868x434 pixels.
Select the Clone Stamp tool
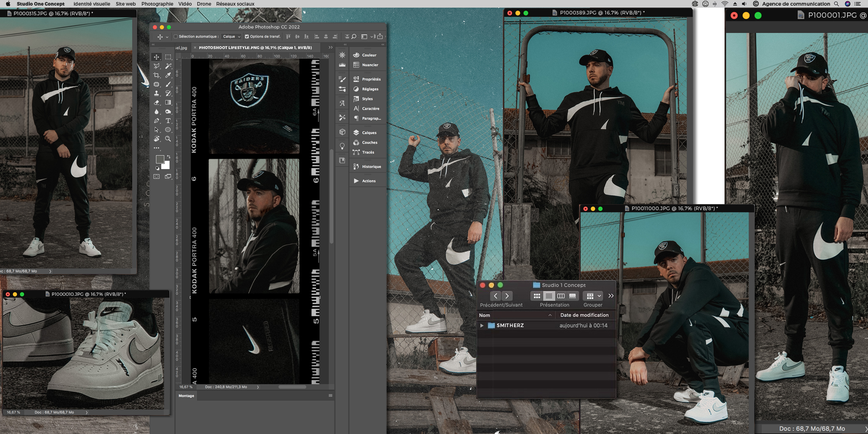coord(156,93)
